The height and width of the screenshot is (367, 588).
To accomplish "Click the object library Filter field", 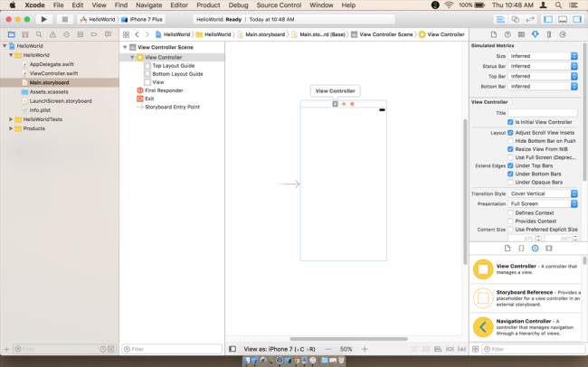I will 533,349.
